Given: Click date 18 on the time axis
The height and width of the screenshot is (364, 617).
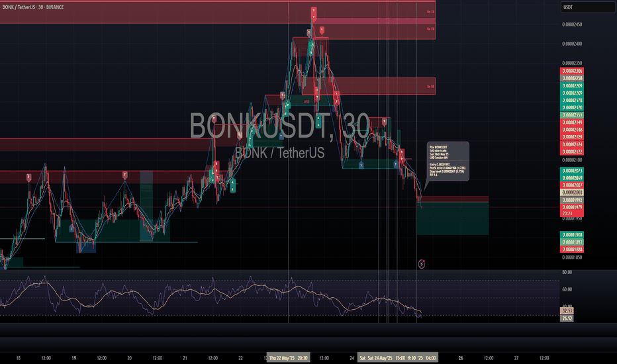Looking at the screenshot, I should click(18, 358).
